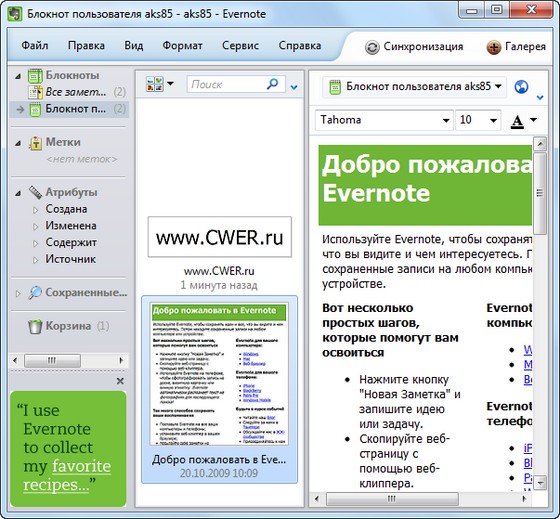The height and width of the screenshot is (519, 560).
Task: Open the view mode dropdown arrow
Action: [x=170, y=84]
